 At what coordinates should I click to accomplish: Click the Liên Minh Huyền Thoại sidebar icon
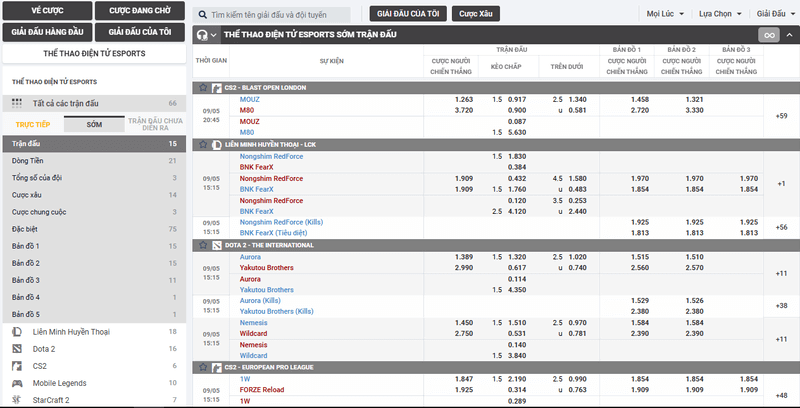pos(17,331)
